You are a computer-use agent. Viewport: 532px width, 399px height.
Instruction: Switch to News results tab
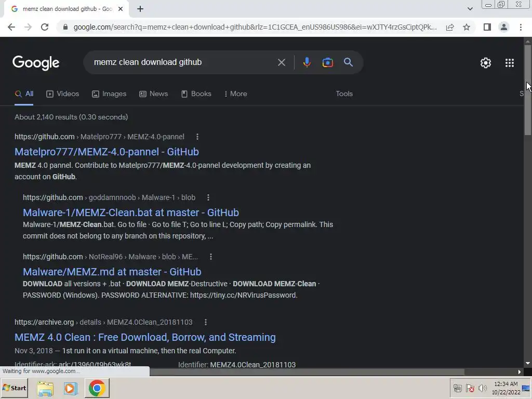153,94
